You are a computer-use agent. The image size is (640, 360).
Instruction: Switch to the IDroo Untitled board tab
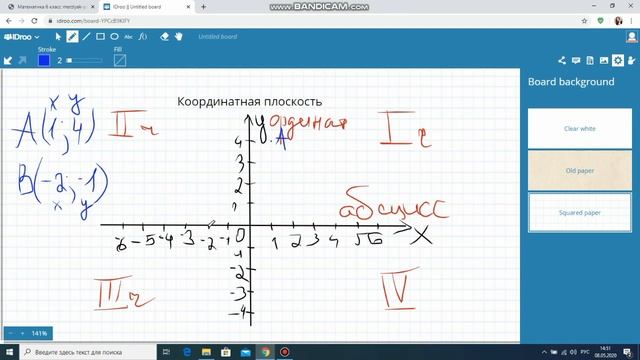pyautogui.click(x=147, y=7)
